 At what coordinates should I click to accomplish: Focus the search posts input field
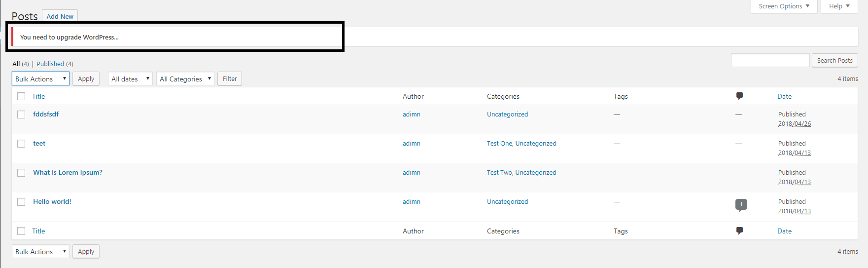click(770, 61)
